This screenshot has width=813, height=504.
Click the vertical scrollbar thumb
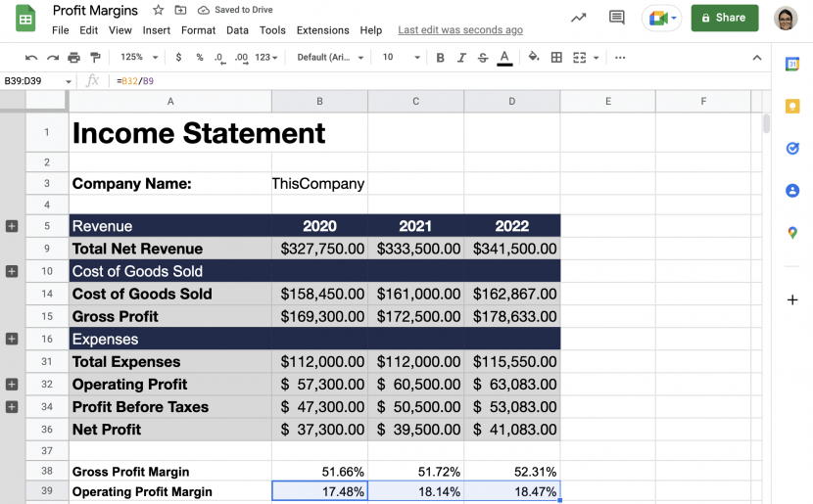(x=766, y=123)
